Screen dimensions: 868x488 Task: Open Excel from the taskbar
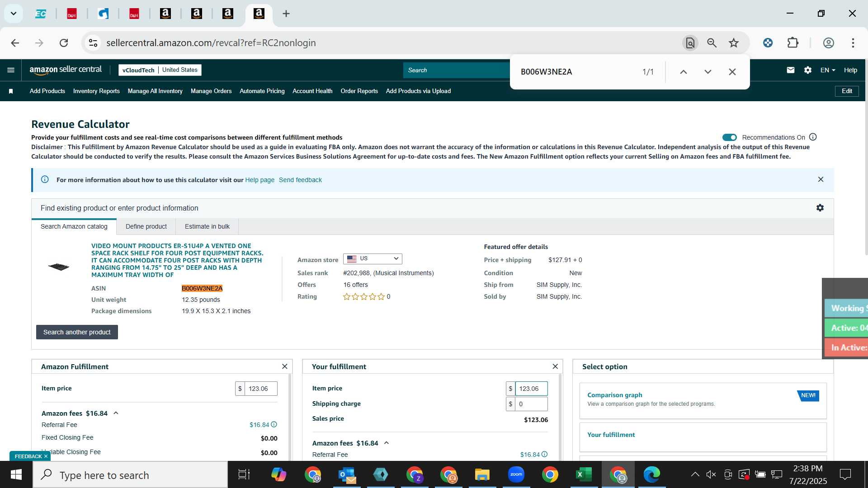point(584,475)
